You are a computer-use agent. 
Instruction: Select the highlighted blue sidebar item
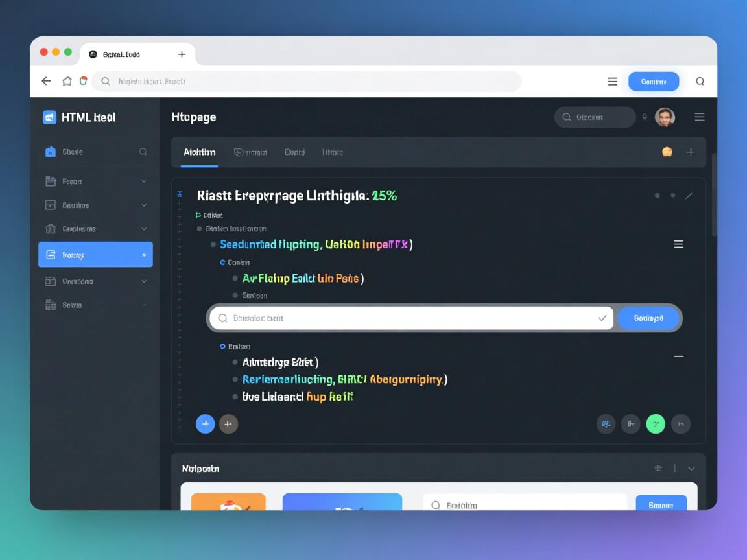(x=95, y=255)
